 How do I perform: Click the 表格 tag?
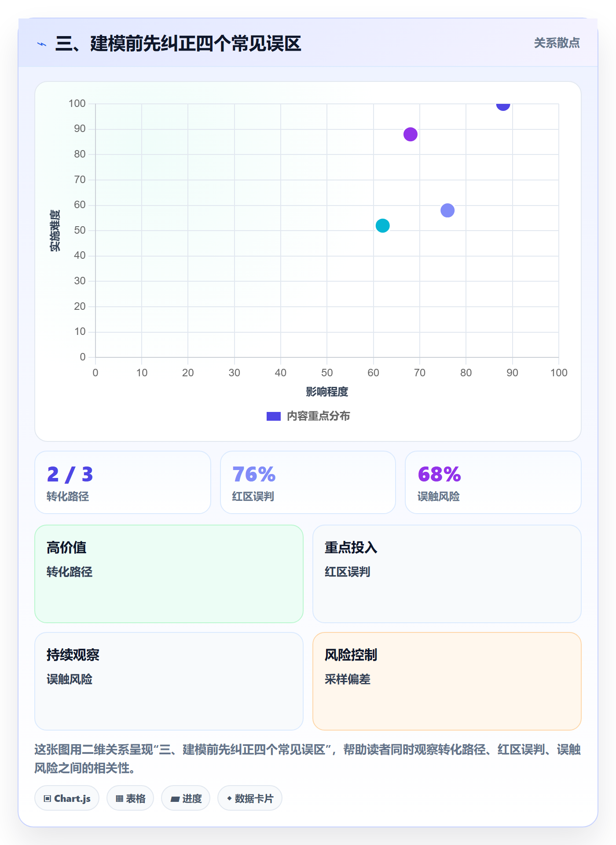tap(130, 798)
